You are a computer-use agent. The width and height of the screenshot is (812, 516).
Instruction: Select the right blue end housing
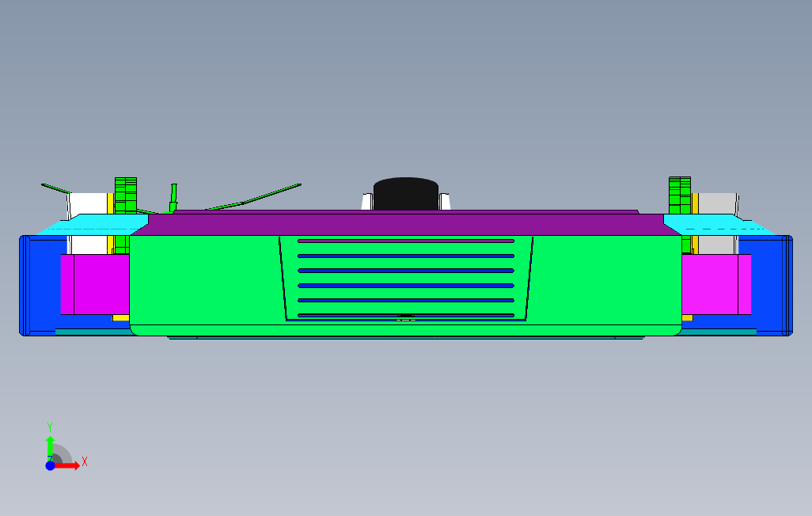772,286
